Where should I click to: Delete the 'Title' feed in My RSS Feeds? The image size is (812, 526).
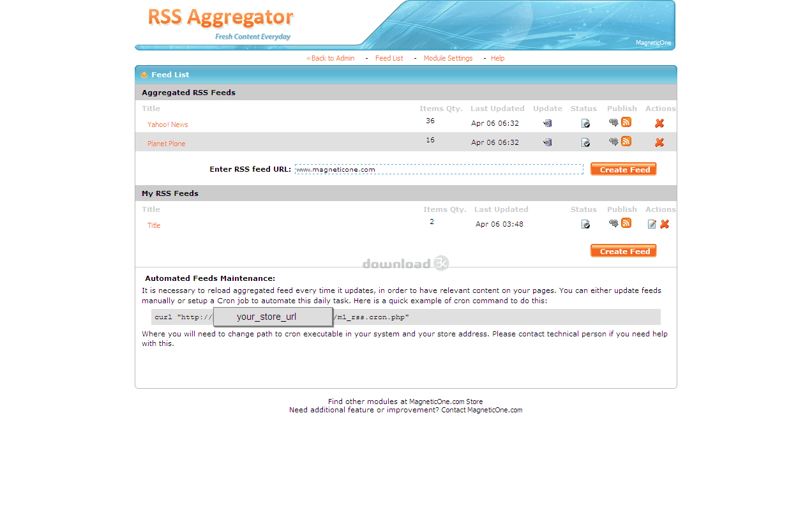[665, 224]
